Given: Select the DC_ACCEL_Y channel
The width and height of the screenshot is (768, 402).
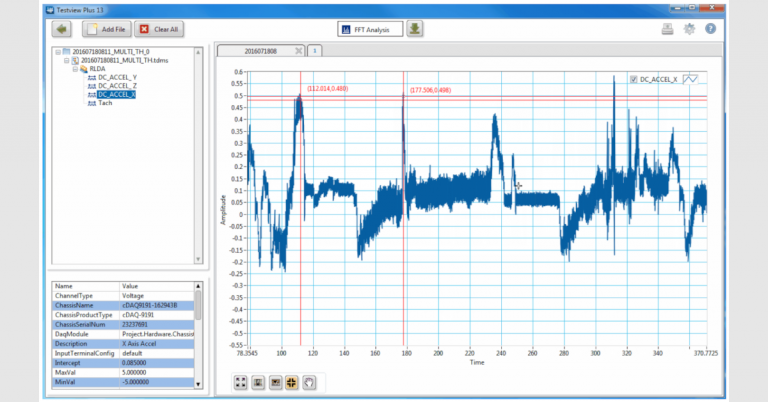Looking at the screenshot, I should click(117, 77).
